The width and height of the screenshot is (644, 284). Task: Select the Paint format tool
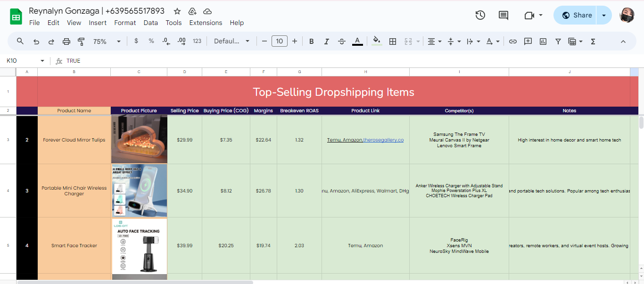tap(81, 42)
